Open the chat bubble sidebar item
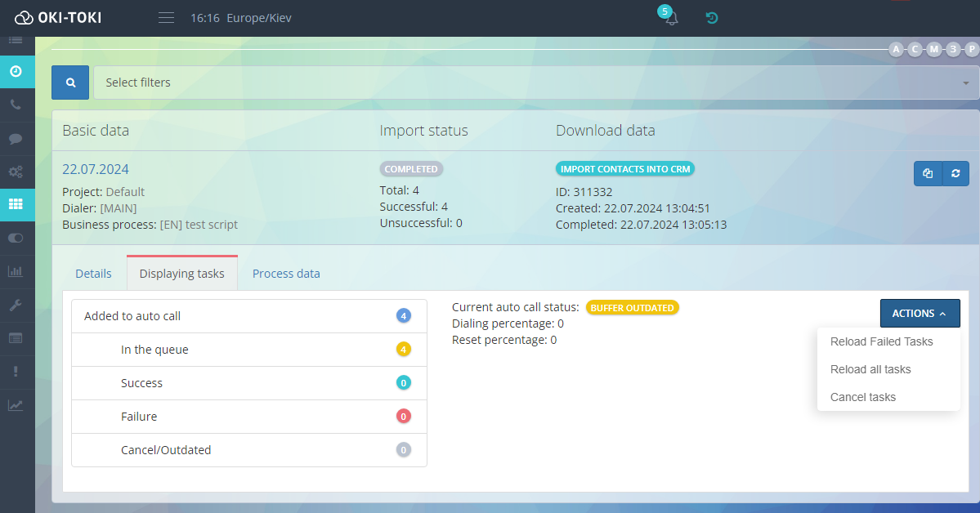The width and height of the screenshot is (980, 513). 16,139
